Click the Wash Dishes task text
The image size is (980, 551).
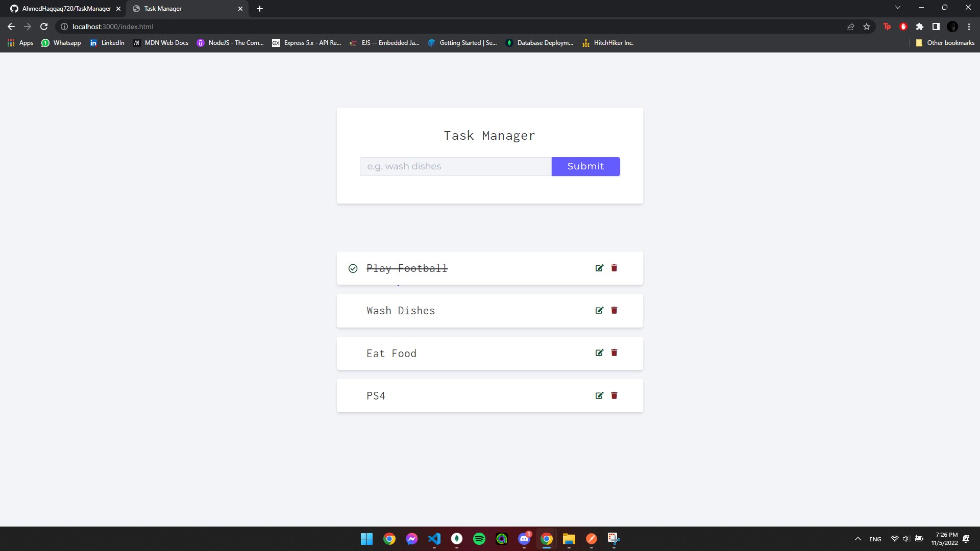[401, 311]
